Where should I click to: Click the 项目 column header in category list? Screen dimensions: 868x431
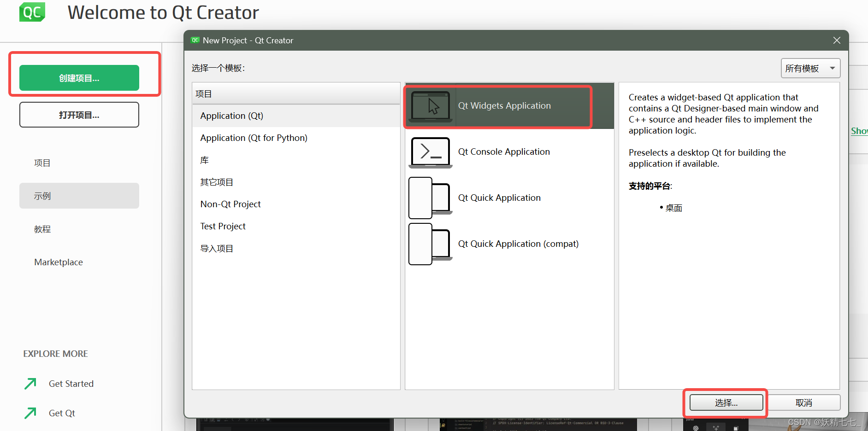[296, 94]
